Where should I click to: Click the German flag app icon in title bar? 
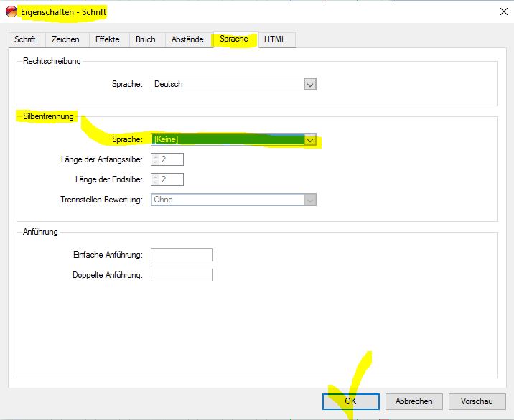(x=11, y=11)
